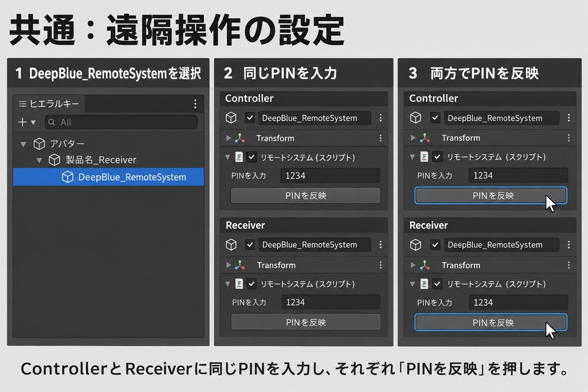Click the Transform axes icon in step 3 Controller
Viewport: 588px width, 392px height.
click(425, 138)
